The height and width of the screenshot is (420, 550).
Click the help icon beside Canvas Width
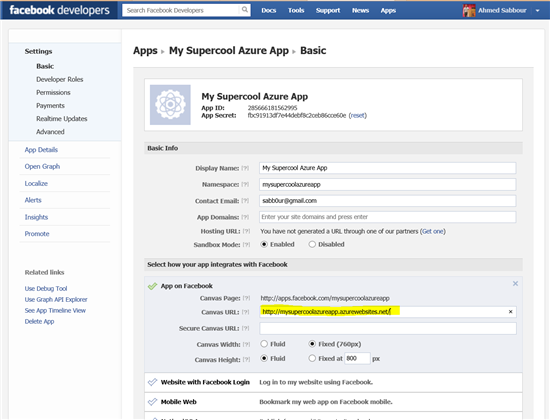(x=246, y=345)
